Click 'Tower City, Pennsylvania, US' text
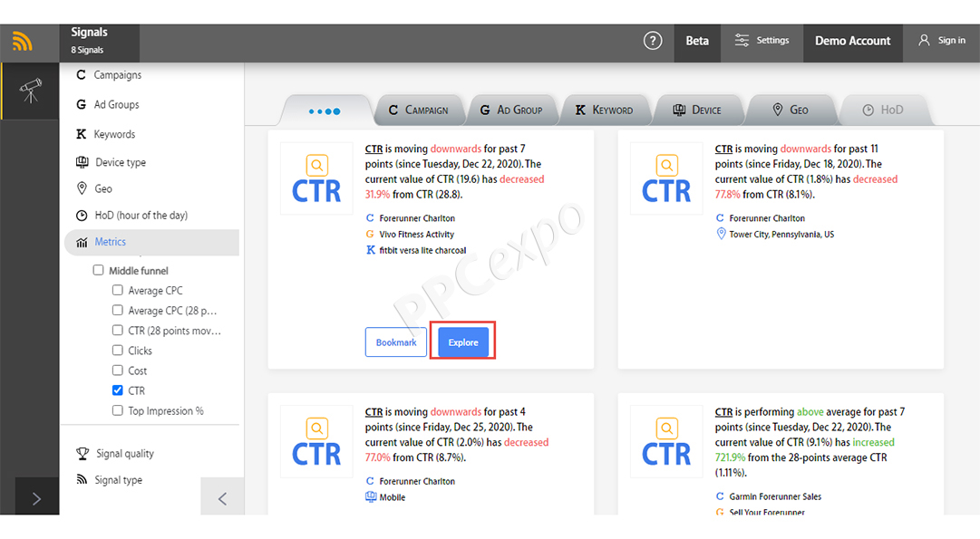 [781, 235]
